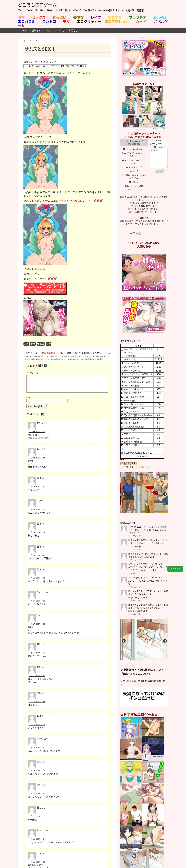Click the -ACR WEB- link under the ranking
Image resolution: width=186 pixels, height=868 pixels.
142,457
